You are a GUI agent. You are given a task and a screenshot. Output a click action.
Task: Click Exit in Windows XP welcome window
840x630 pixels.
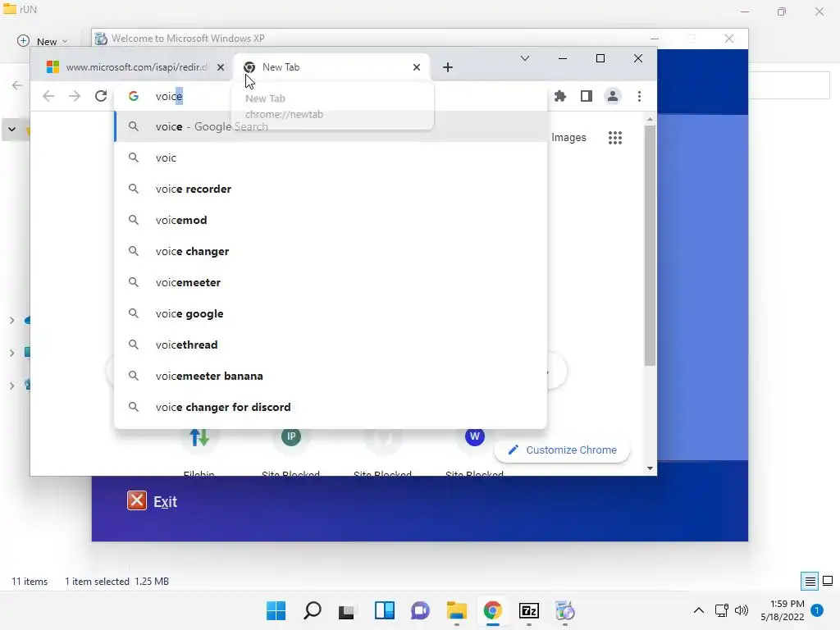tap(152, 501)
